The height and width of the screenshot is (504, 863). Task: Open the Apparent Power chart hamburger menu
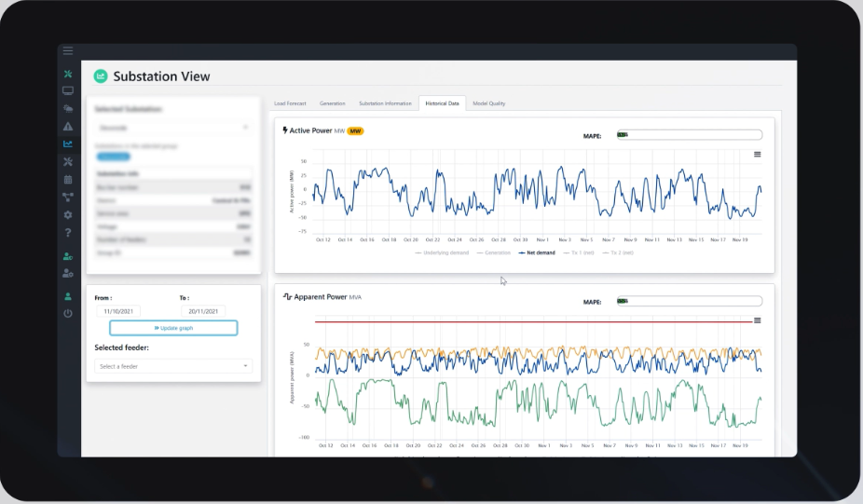point(758,320)
